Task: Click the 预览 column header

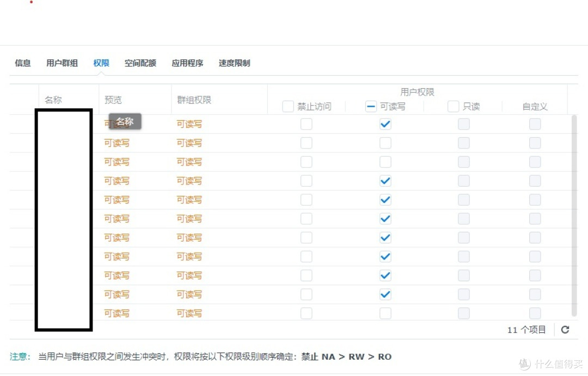Action: pyautogui.click(x=113, y=100)
